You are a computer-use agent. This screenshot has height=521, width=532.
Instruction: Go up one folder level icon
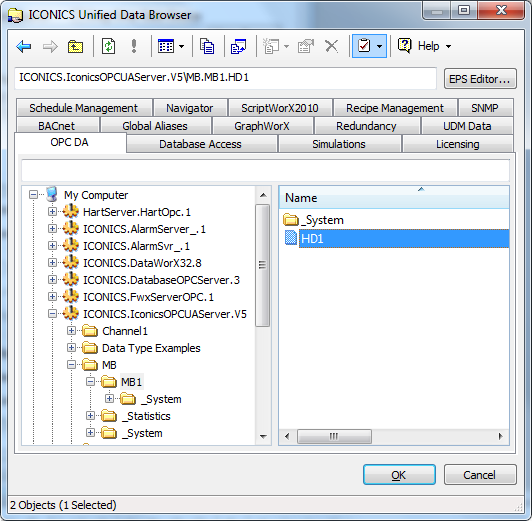pyautogui.click(x=75, y=46)
